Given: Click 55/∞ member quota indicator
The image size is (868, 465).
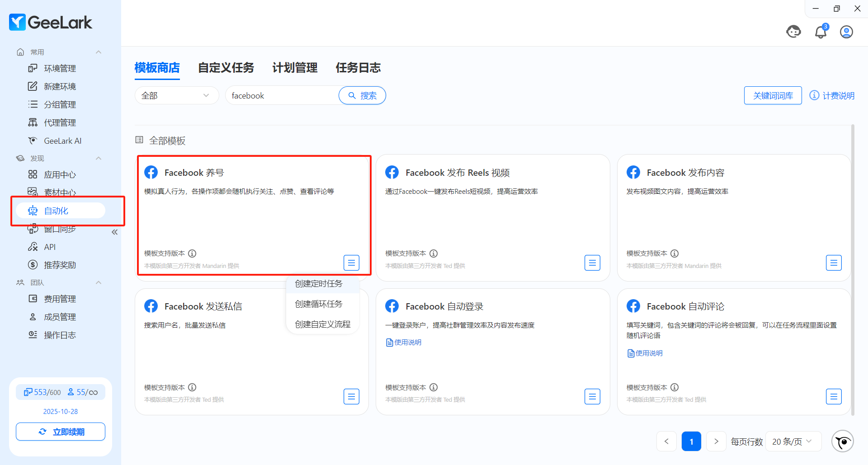Looking at the screenshot, I should (83, 392).
